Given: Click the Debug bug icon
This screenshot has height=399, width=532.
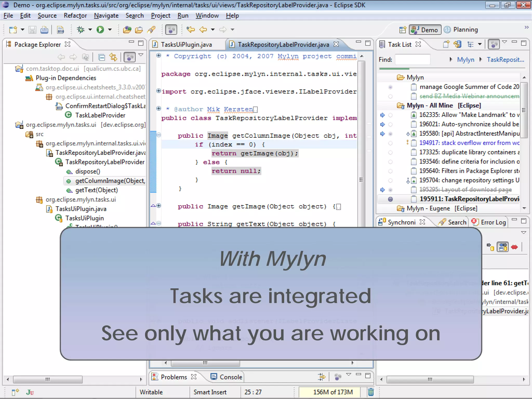Looking at the screenshot, I should (x=81, y=30).
